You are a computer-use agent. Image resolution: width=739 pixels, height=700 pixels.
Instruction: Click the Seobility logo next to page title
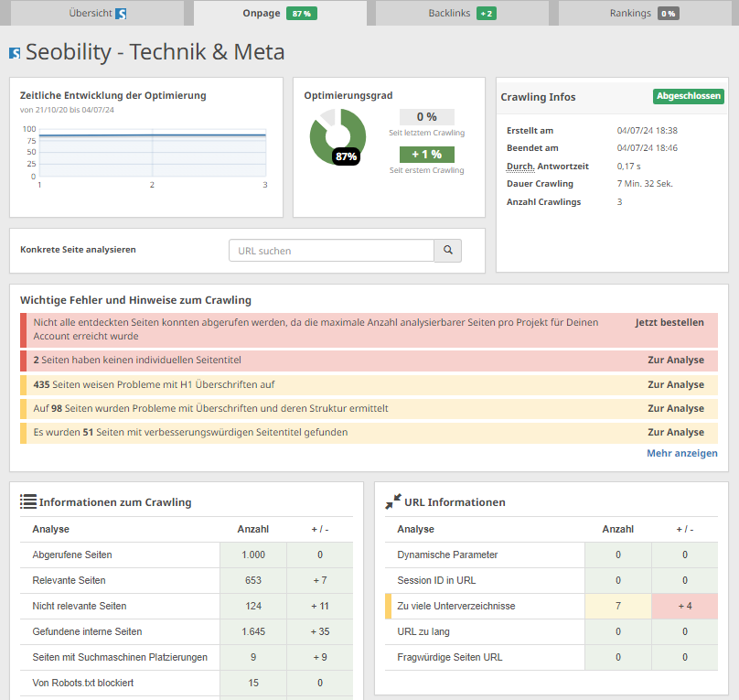point(15,53)
